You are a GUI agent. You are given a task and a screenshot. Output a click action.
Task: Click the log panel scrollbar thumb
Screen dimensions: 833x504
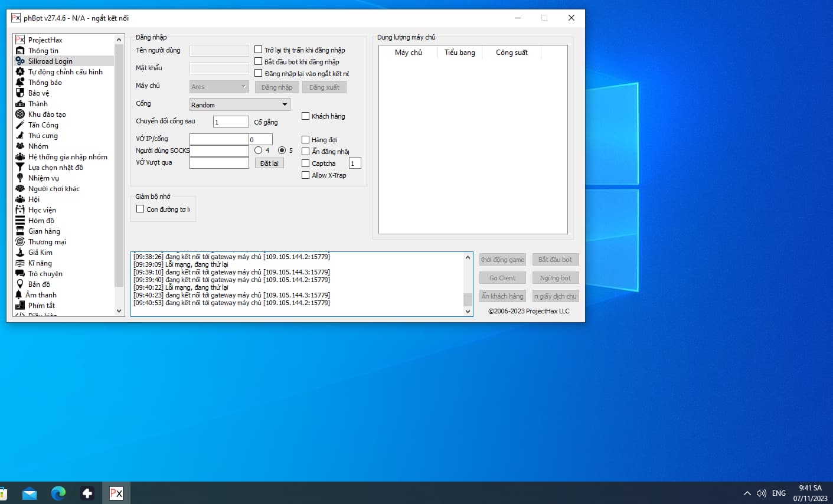pyautogui.click(x=468, y=299)
